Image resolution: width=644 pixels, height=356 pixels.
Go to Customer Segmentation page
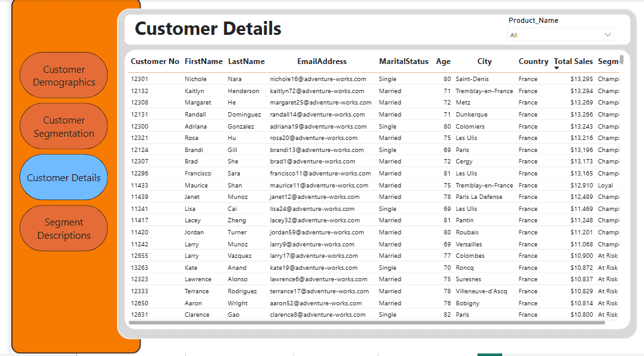pyautogui.click(x=64, y=126)
